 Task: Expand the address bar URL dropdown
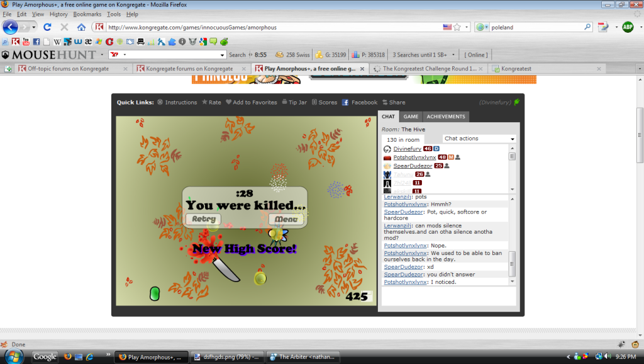[467, 27]
